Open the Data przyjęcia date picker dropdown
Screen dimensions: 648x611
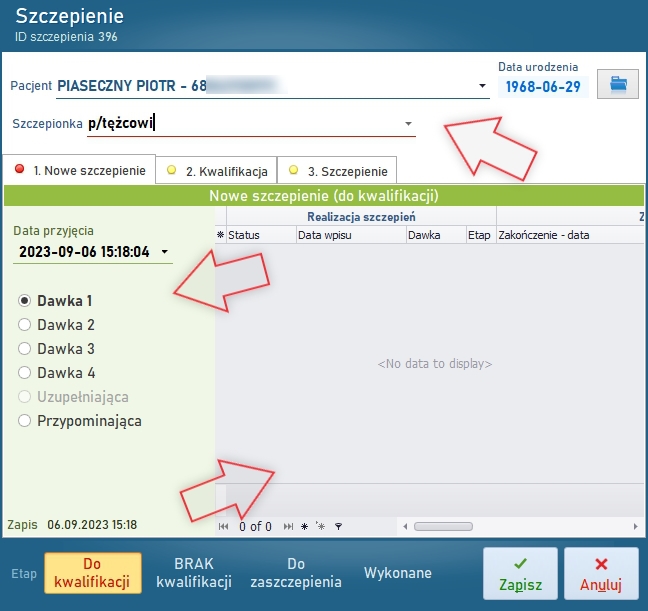(164, 252)
